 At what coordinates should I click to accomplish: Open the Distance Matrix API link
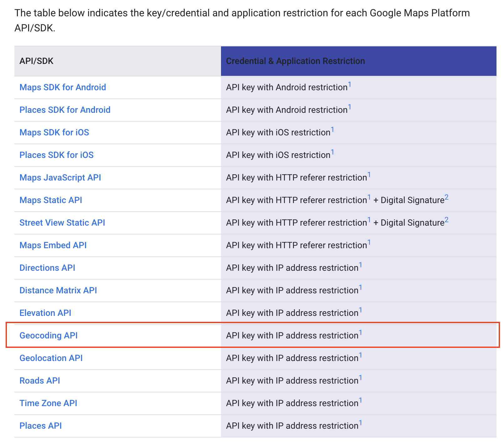click(x=58, y=290)
